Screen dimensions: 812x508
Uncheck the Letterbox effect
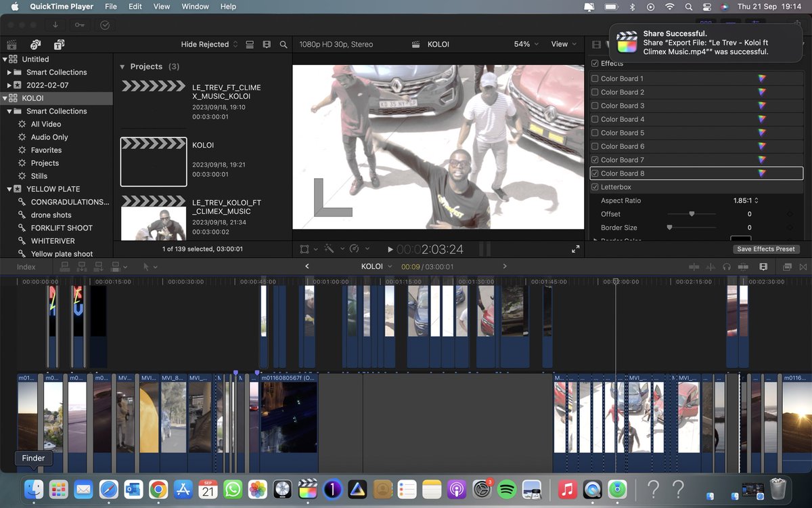pyautogui.click(x=595, y=187)
